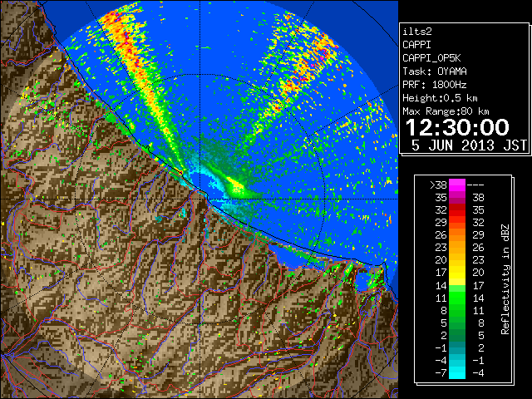
Task: Pick the yellow 17–20 dBZ swatch
Action: 457,273
